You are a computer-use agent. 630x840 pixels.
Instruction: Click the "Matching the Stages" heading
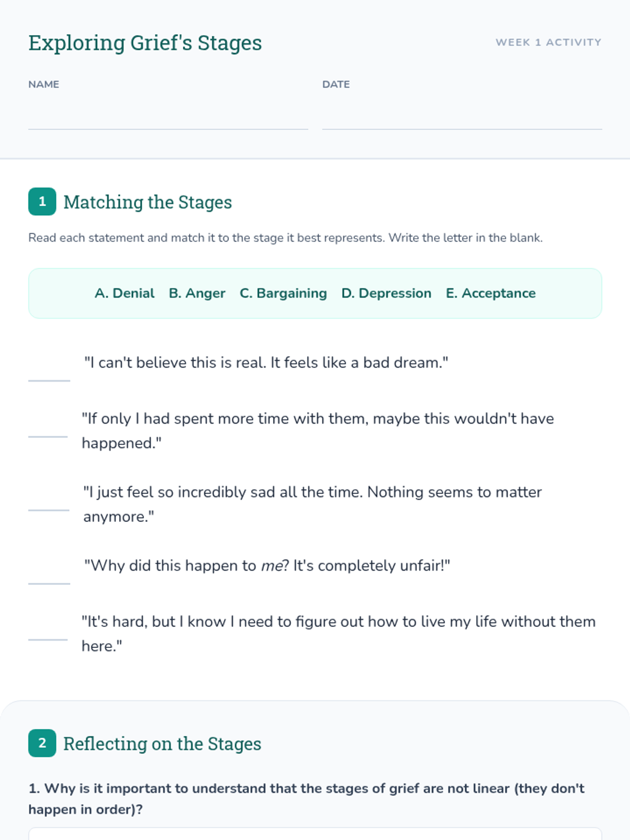[148, 202]
